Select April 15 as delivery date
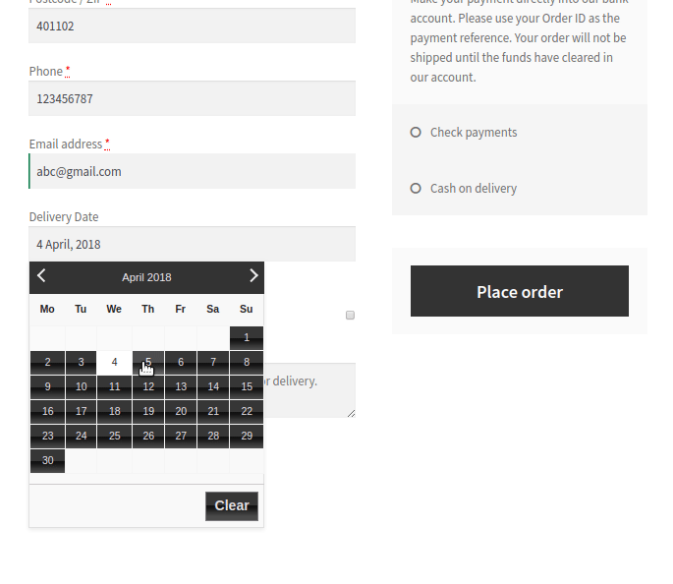Image resolution: width=673 pixels, height=584 pixels. click(246, 387)
